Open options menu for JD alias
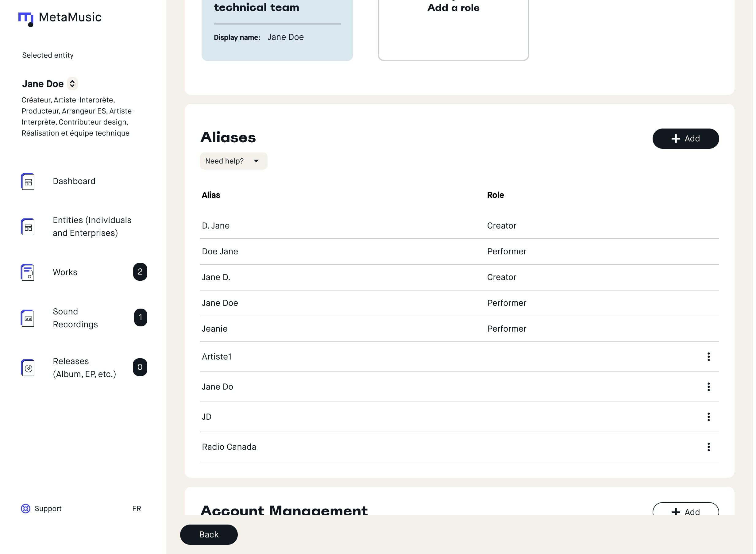The image size is (756, 554). tap(709, 417)
